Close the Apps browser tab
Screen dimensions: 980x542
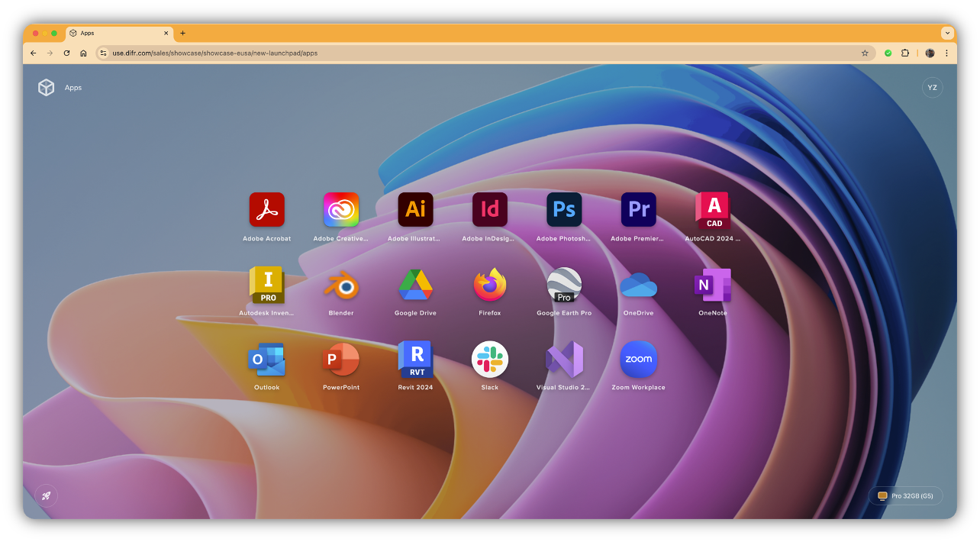166,33
